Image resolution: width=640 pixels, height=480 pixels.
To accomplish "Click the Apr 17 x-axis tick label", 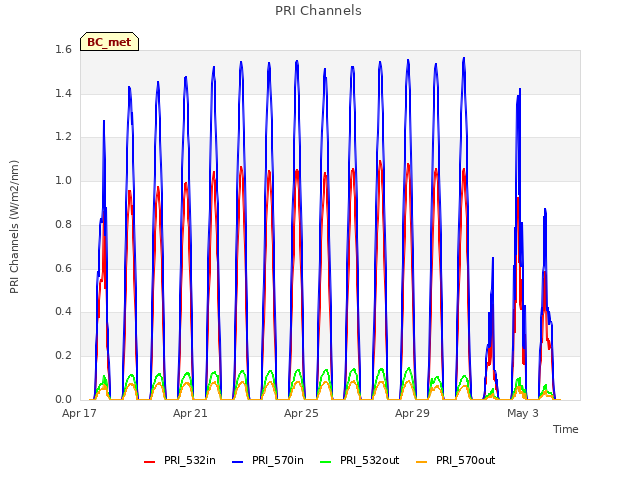I will coord(79,413).
